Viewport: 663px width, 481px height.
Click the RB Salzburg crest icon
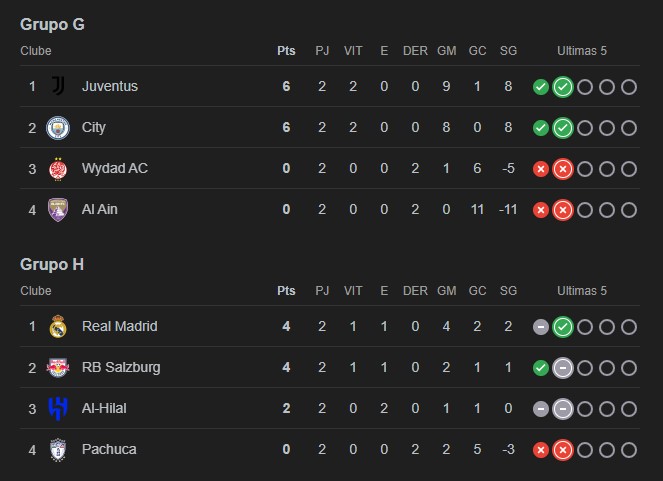(58, 367)
